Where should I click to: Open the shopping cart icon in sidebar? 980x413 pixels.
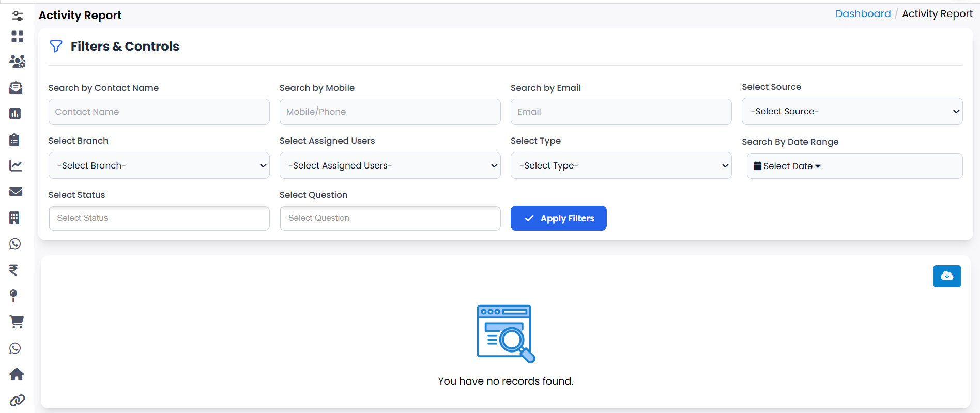17,322
